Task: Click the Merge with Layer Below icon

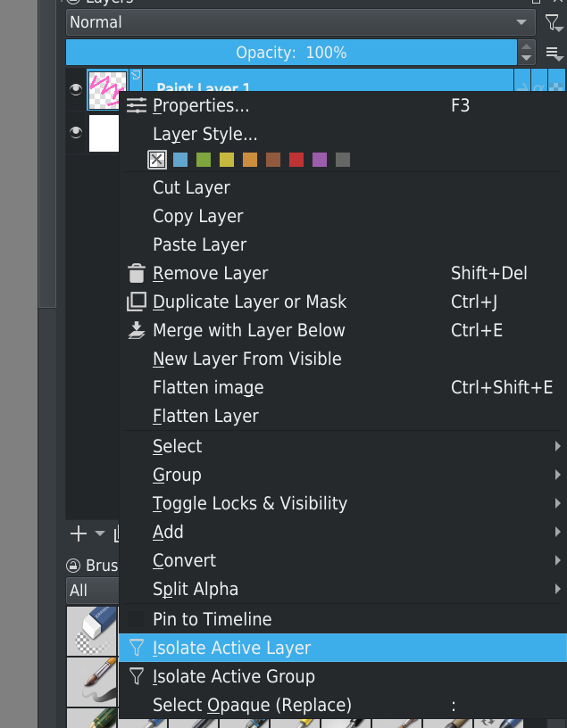Action: tap(136, 330)
